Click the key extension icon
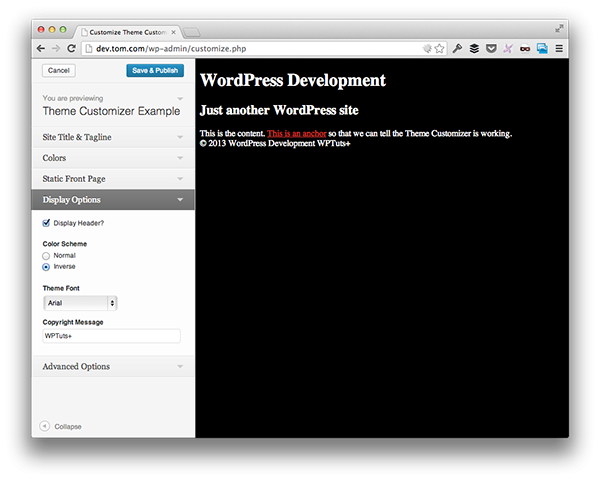The height and width of the screenshot is (481, 600). 457,49
